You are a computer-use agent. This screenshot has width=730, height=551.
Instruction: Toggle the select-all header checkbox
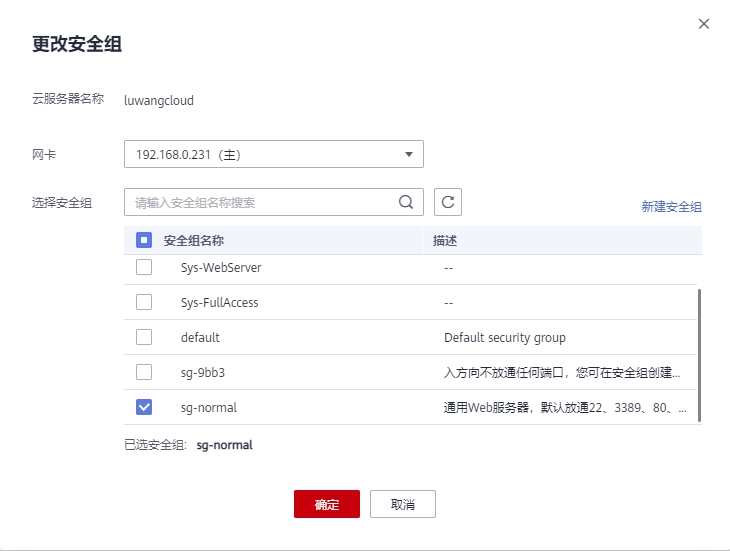click(x=143, y=241)
